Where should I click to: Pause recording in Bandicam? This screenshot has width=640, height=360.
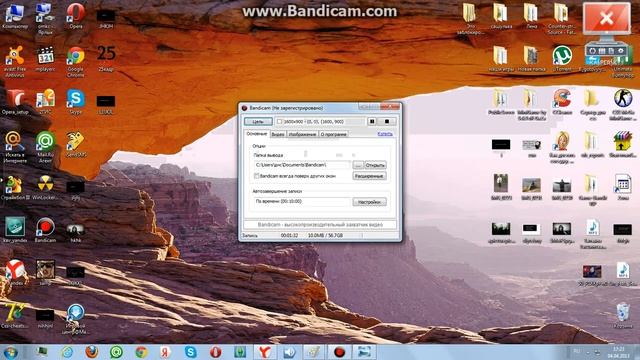pyautogui.click(x=372, y=121)
